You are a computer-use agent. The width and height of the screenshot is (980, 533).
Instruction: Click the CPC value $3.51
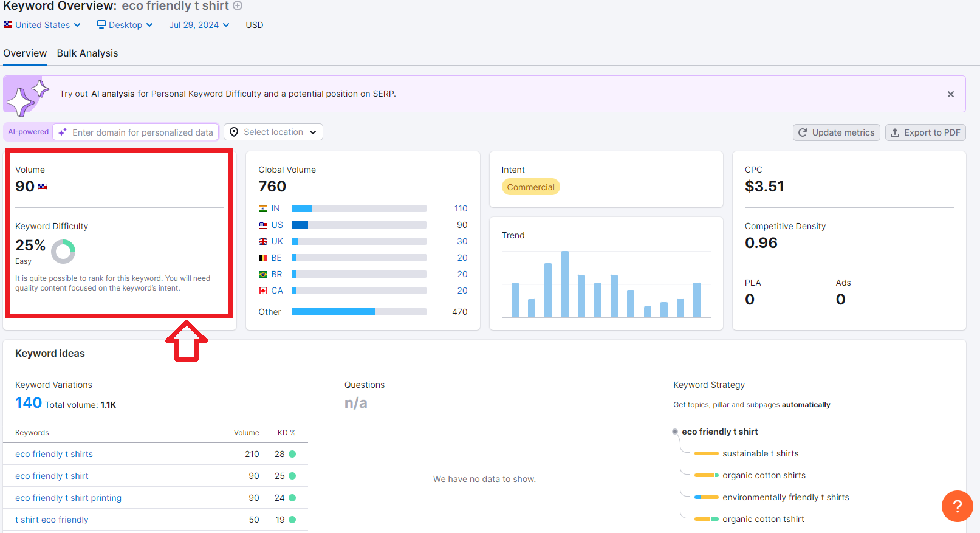tap(764, 187)
